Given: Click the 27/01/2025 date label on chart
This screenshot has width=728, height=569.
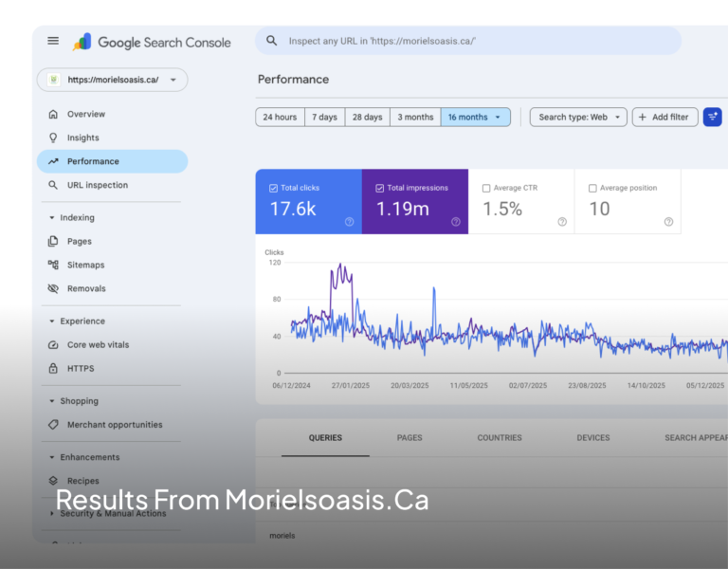Looking at the screenshot, I should tap(351, 386).
